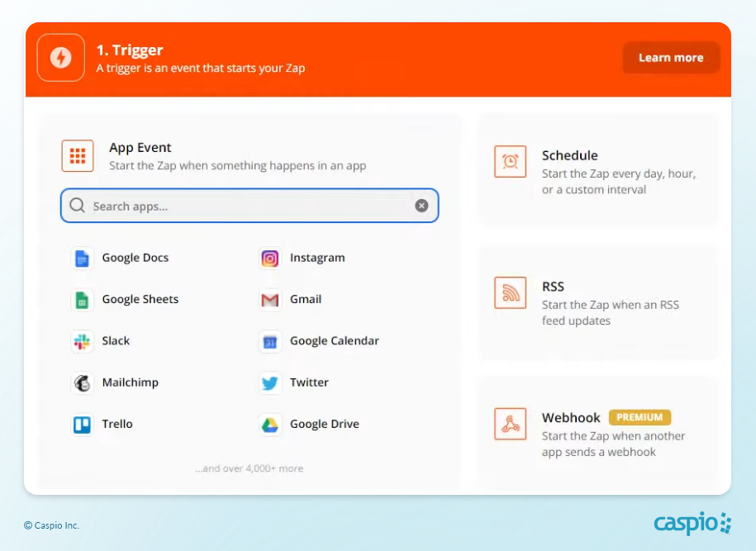The height and width of the screenshot is (551, 756).
Task: Click the Twitter bird icon
Action: 269,383
